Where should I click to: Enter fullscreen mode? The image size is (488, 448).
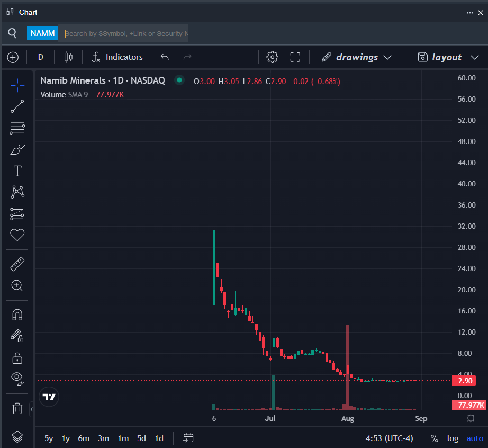click(295, 57)
